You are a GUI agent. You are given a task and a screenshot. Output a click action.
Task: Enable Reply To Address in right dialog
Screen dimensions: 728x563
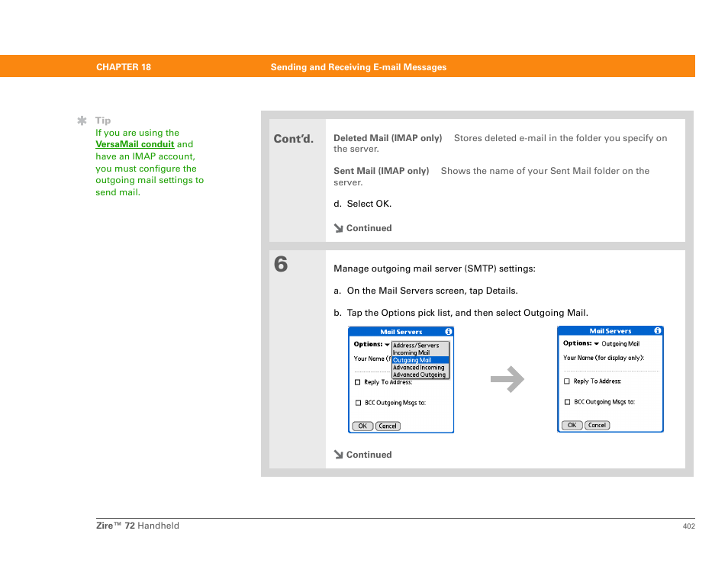click(x=567, y=381)
